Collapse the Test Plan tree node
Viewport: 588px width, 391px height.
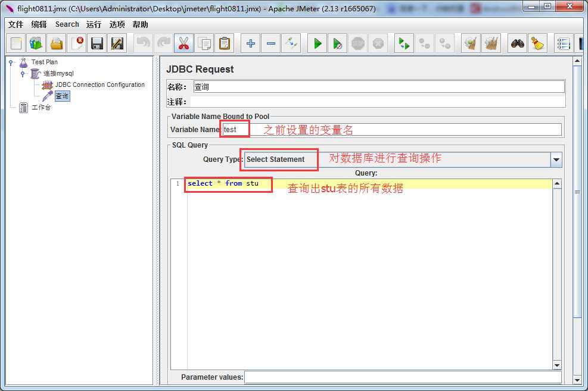click(11, 62)
